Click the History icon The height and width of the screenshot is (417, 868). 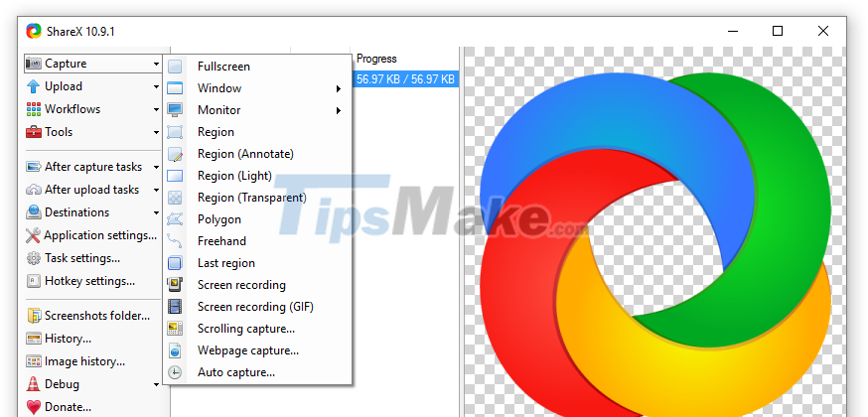pyautogui.click(x=34, y=339)
